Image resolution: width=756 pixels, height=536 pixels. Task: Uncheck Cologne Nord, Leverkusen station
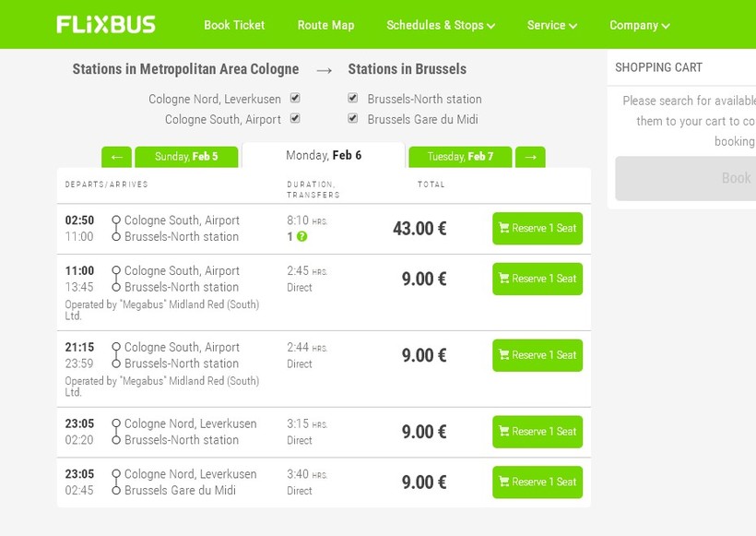(x=295, y=98)
